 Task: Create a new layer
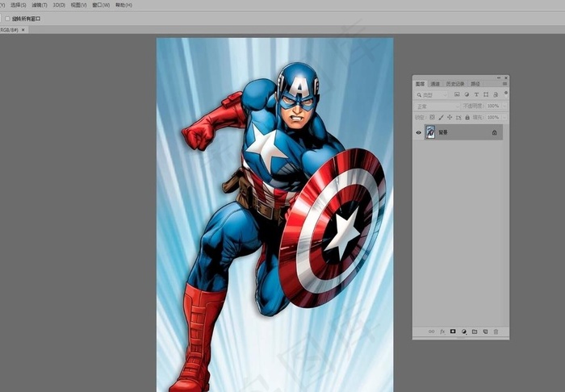(x=485, y=332)
